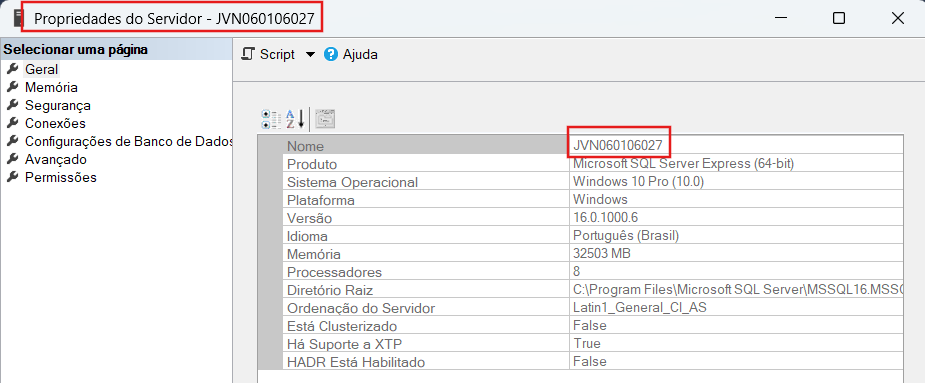Sort properties alphabetically with the A-Z icon

click(295, 119)
